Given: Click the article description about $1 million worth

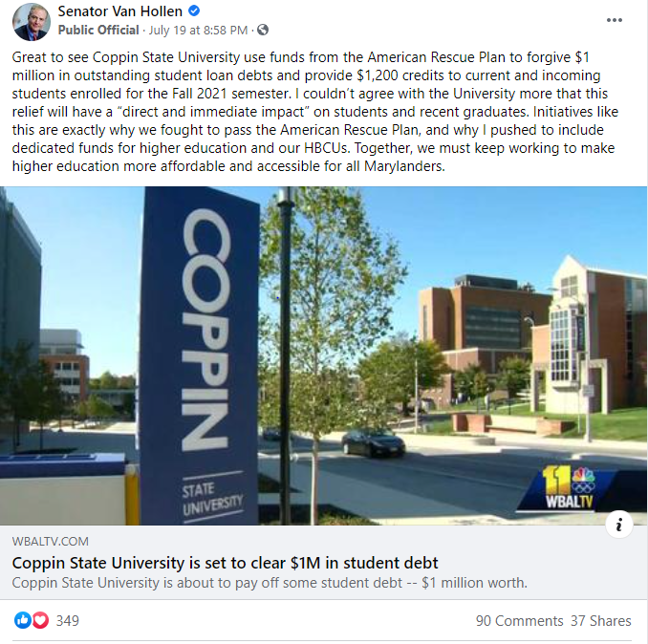Looking at the screenshot, I should (x=270, y=583).
